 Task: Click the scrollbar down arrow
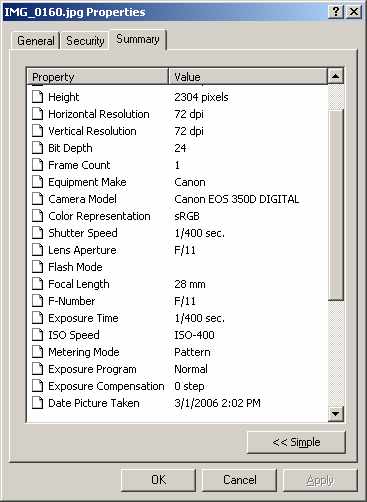click(x=335, y=414)
